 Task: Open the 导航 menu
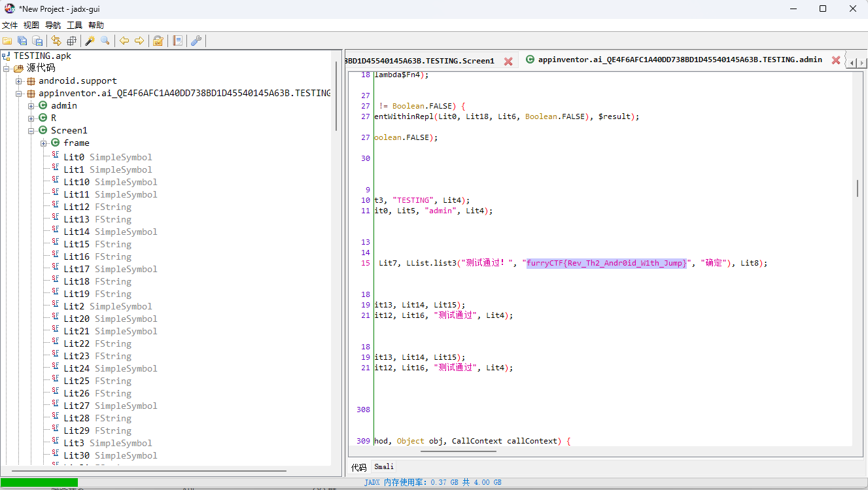[x=53, y=25]
